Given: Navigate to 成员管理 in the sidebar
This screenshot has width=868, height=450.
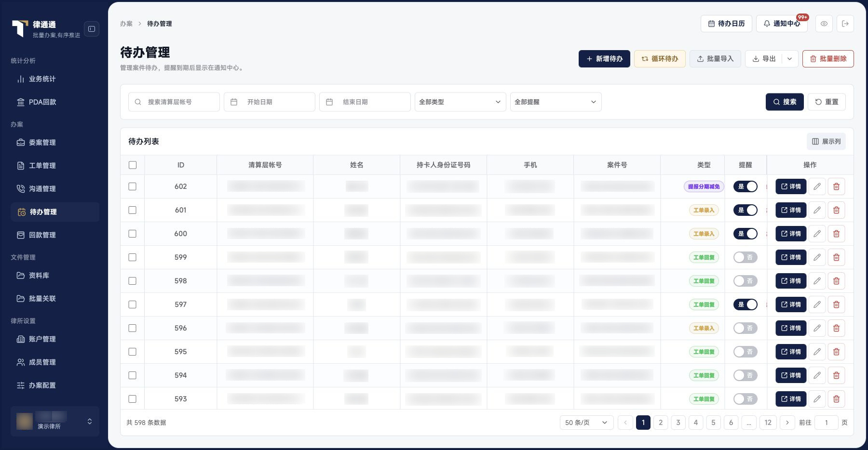Looking at the screenshot, I should click(x=55, y=362).
